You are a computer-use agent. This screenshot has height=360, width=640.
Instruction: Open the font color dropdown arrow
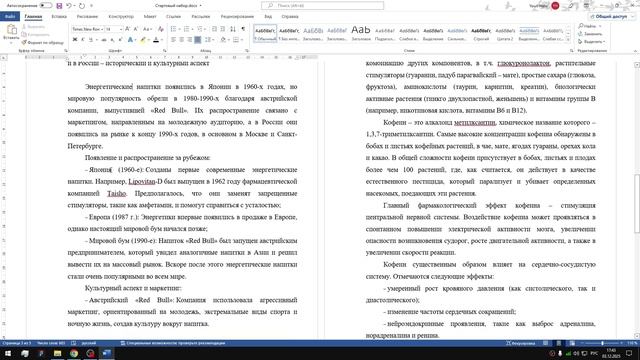[162, 40]
